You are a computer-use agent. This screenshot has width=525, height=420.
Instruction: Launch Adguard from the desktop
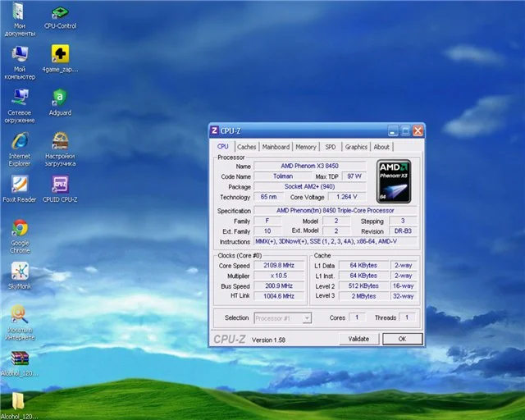(60, 98)
